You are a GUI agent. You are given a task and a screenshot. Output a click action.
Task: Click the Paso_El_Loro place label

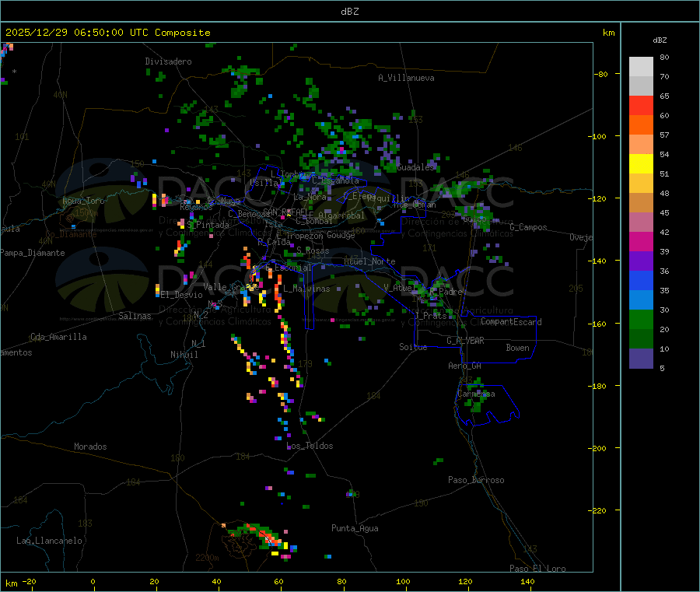tap(538, 569)
